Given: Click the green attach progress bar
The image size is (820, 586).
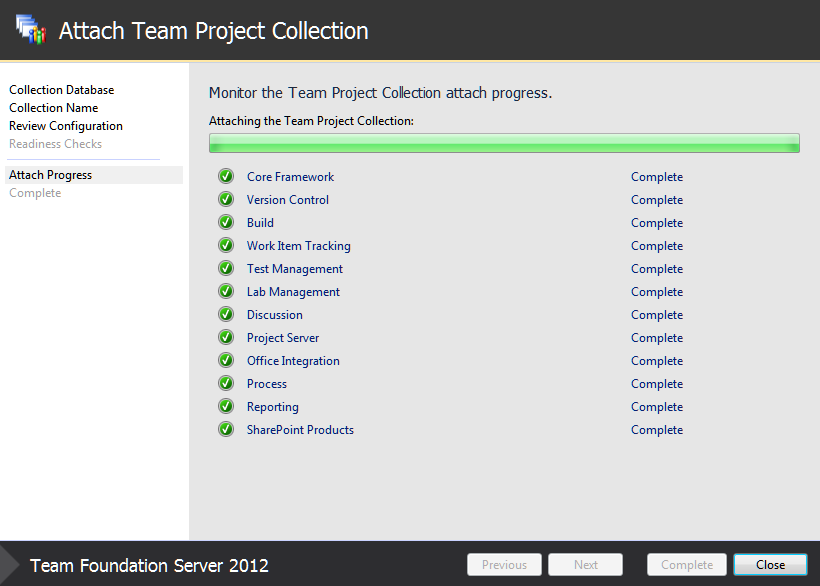Looking at the screenshot, I should click(x=504, y=143).
